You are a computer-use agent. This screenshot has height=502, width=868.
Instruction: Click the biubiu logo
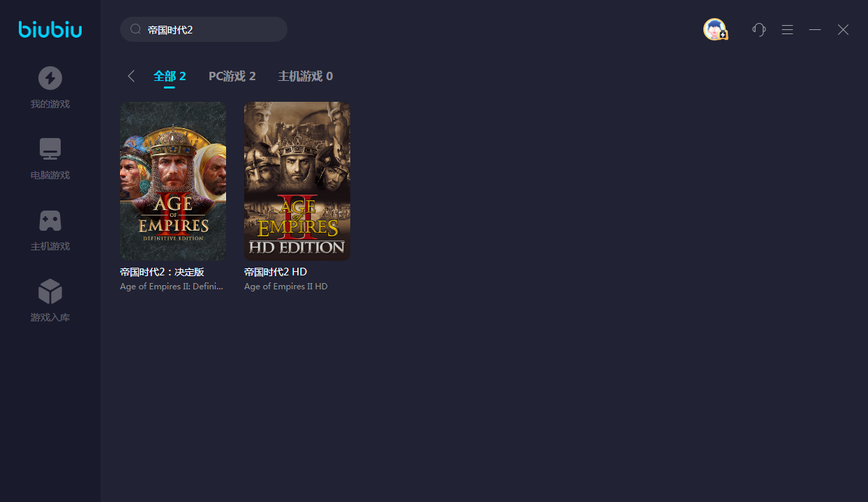click(x=50, y=29)
